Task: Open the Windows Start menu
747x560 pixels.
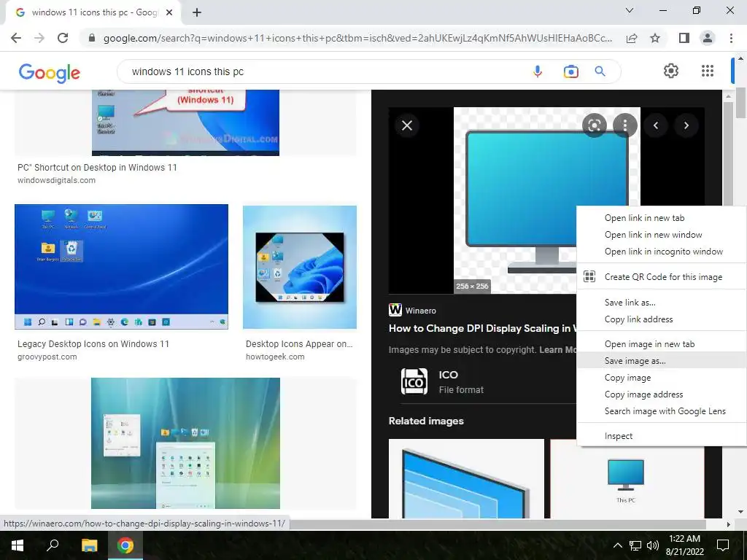Action: tap(18, 545)
